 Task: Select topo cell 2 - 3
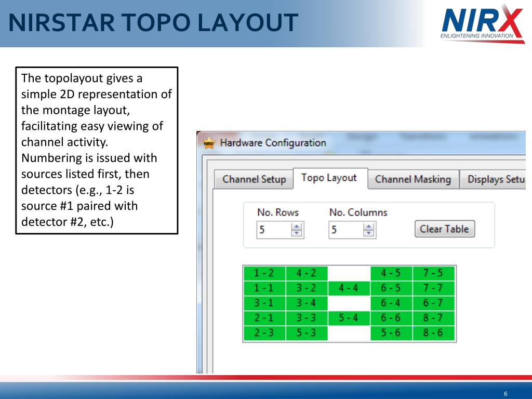264,333
